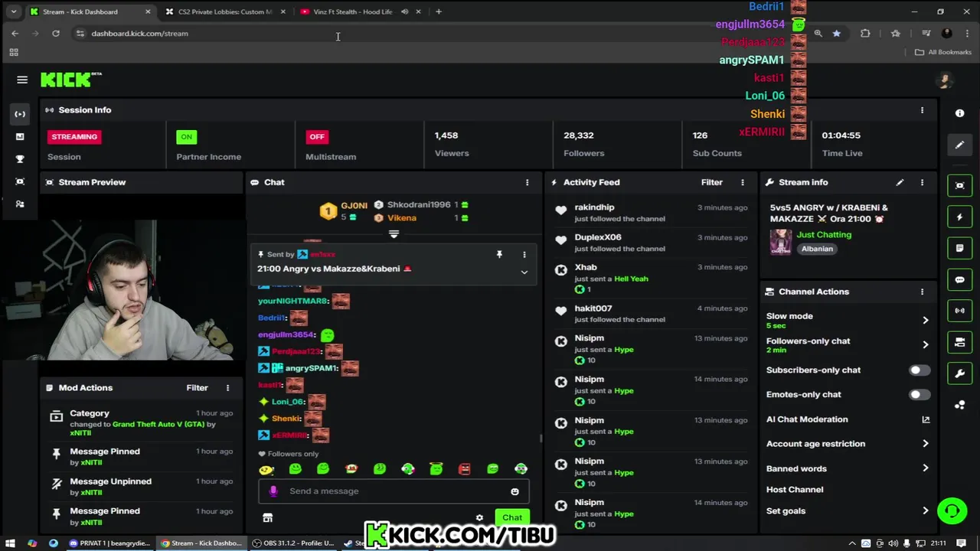980x551 pixels.
Task: Click the wrench icon in right sidebar
Action: tap(959, 373)
